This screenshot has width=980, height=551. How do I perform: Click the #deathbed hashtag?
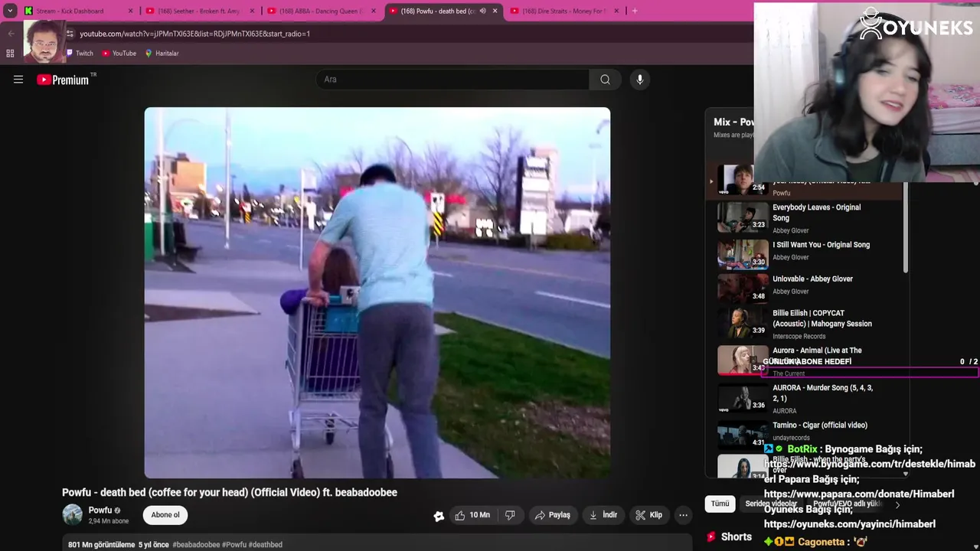tap(266, 545)
